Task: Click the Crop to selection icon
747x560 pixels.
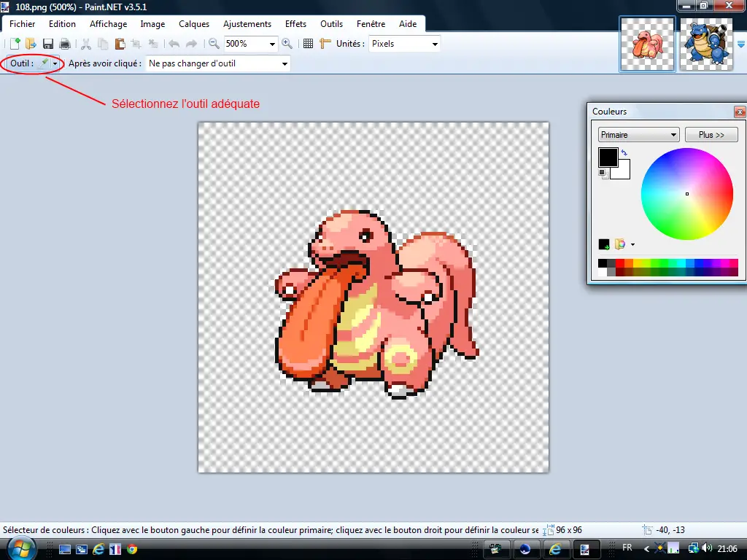Action: (136, 44)
